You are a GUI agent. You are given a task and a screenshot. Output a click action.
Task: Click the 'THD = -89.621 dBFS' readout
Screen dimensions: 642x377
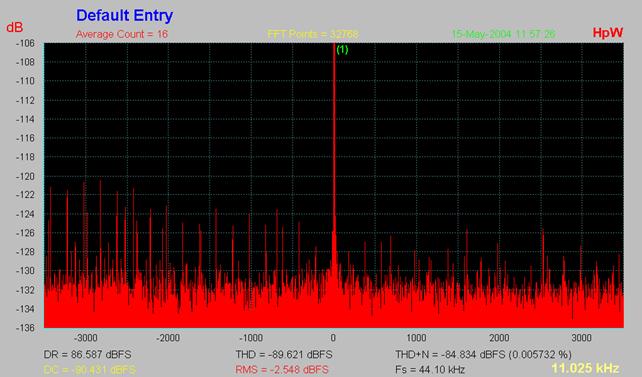click(x=284, y=354)
